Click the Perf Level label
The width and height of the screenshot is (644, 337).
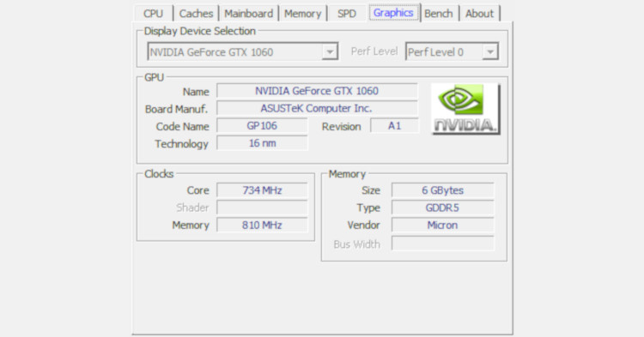click(374, 51)
